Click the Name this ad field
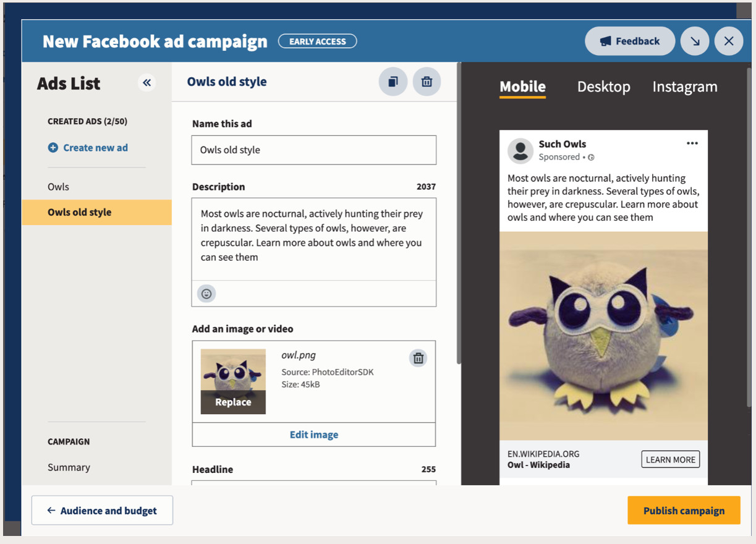Image resolution: width=756 pixels, height=544 pixels. coord(313,150)
